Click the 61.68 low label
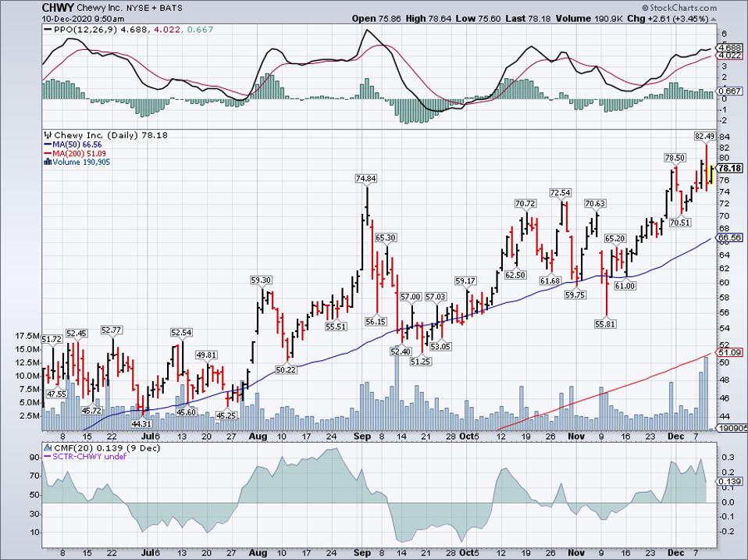 pyautogui.click(x=550, y=281)
